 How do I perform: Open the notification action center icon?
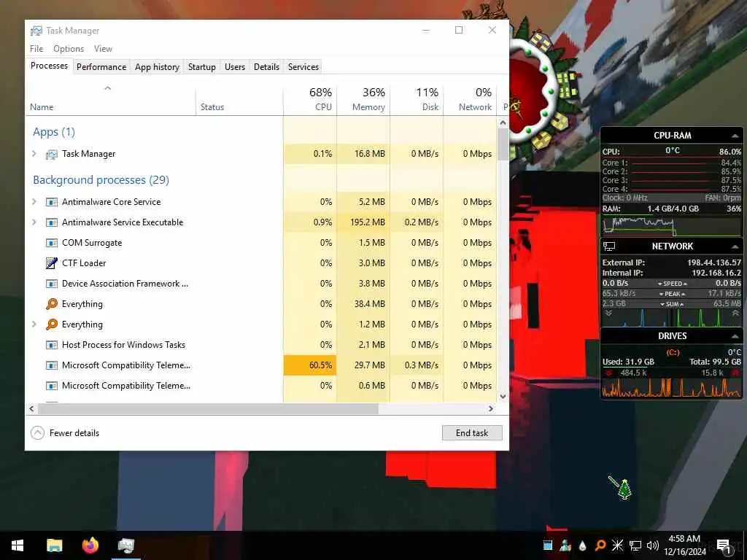point(723,546)
